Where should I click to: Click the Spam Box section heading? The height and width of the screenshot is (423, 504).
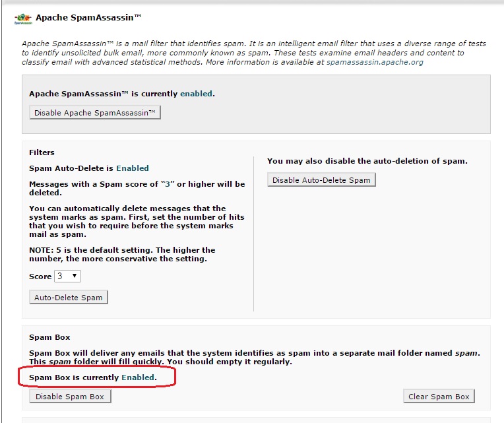click(x=49, y=337)
